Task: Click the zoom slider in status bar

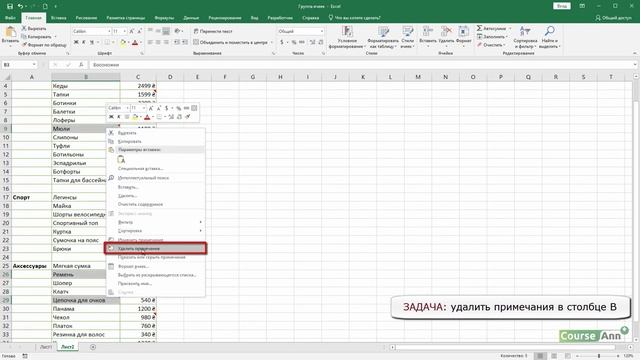Action: 599,356
